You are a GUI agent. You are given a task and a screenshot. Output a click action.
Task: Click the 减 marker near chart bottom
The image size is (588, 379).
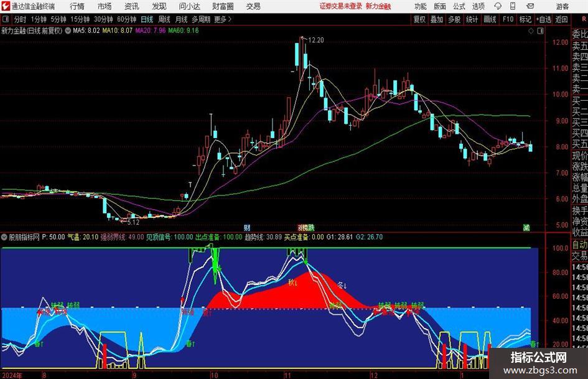[526, 228]
